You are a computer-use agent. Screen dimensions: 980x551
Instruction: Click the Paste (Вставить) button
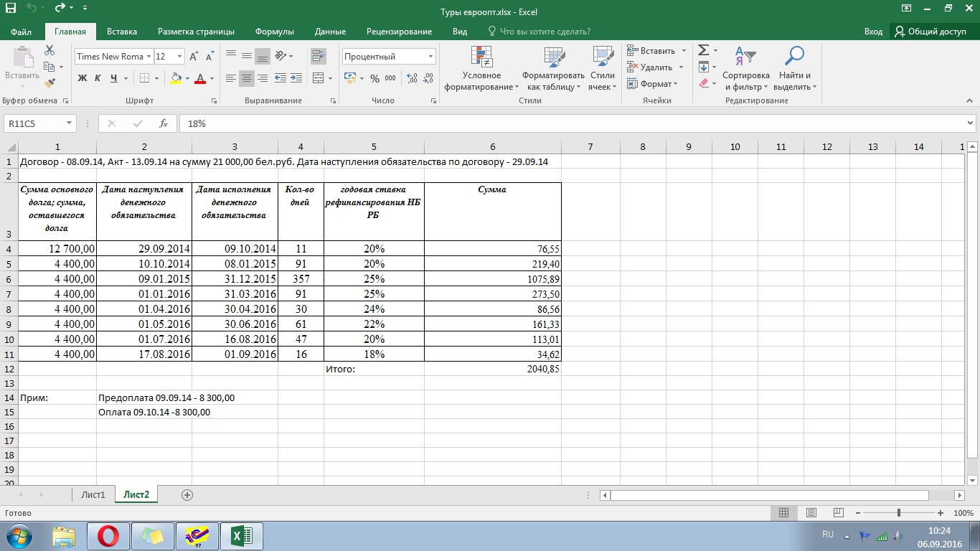(x=22, y=65)
